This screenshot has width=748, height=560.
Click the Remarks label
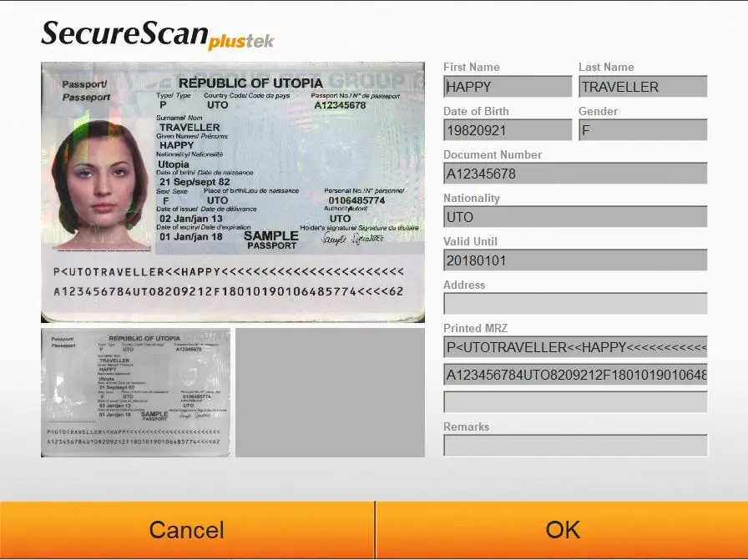pos(466,426)
